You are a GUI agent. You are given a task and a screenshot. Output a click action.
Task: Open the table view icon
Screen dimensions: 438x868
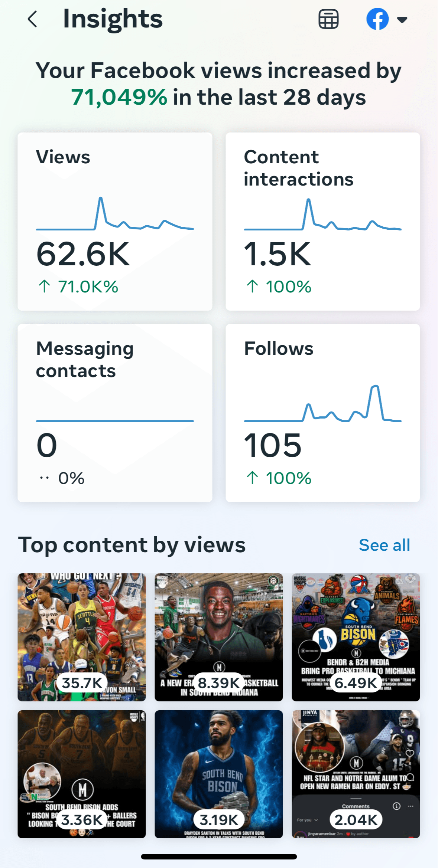pos(328,19)
